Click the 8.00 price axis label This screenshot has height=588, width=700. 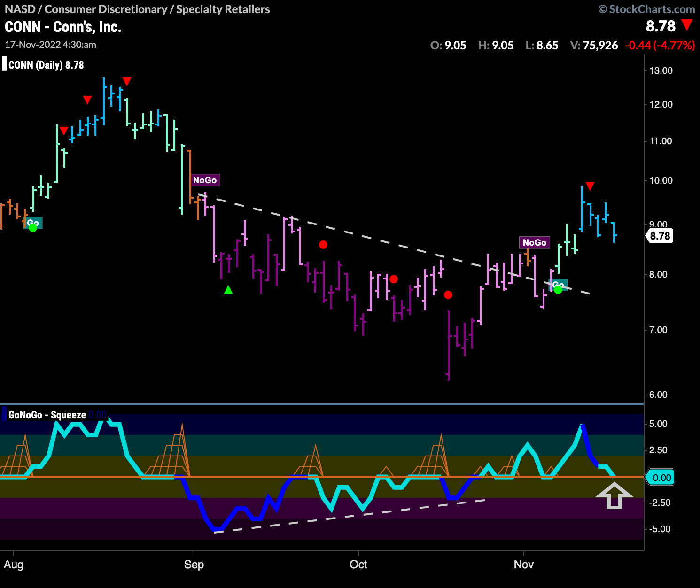658,274
